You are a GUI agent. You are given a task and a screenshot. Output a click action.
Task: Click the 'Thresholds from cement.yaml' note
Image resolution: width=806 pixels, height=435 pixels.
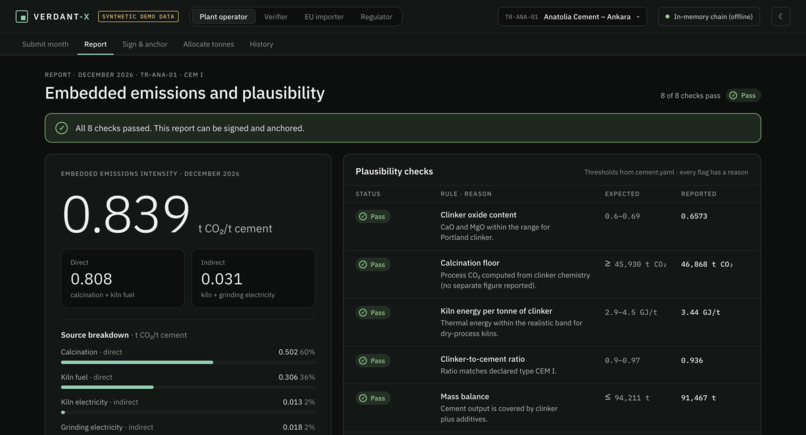666,172
